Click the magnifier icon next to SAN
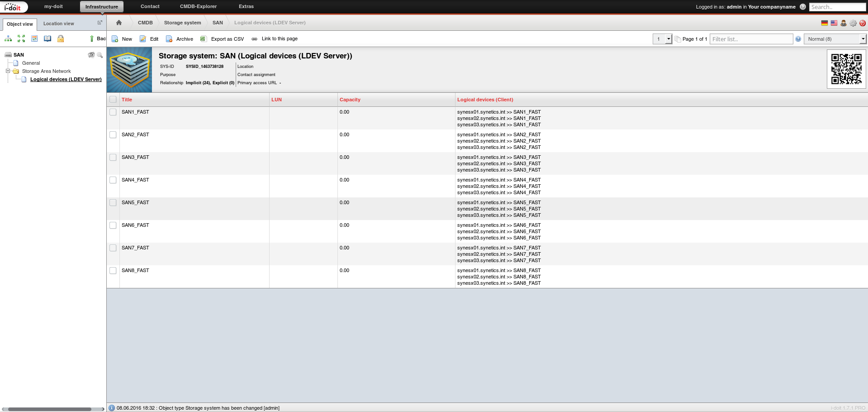The width and height of the screenshot is (868, 412). pos(100,55)
